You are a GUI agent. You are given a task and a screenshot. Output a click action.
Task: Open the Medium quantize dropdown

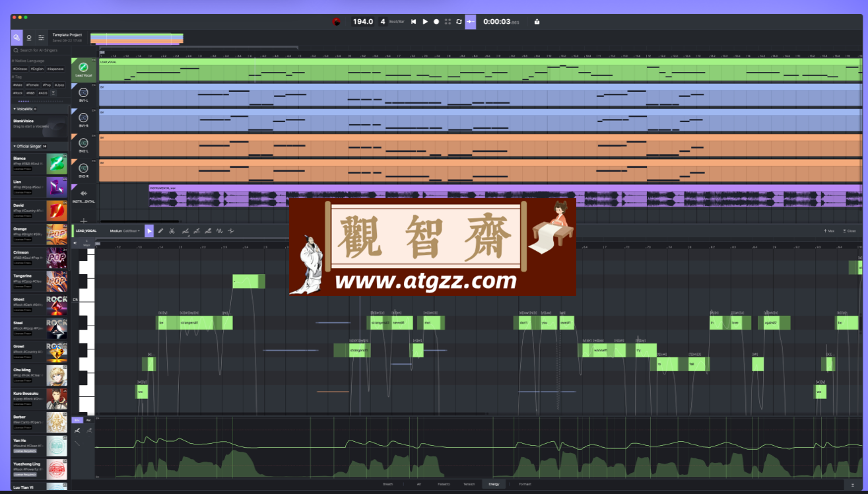[x=124, y=231]
